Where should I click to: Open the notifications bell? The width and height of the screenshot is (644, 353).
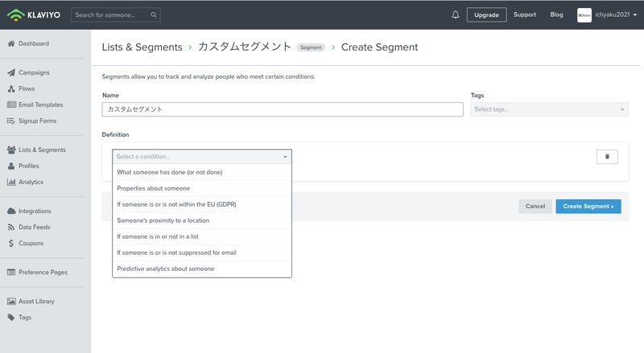click(456, 14)
